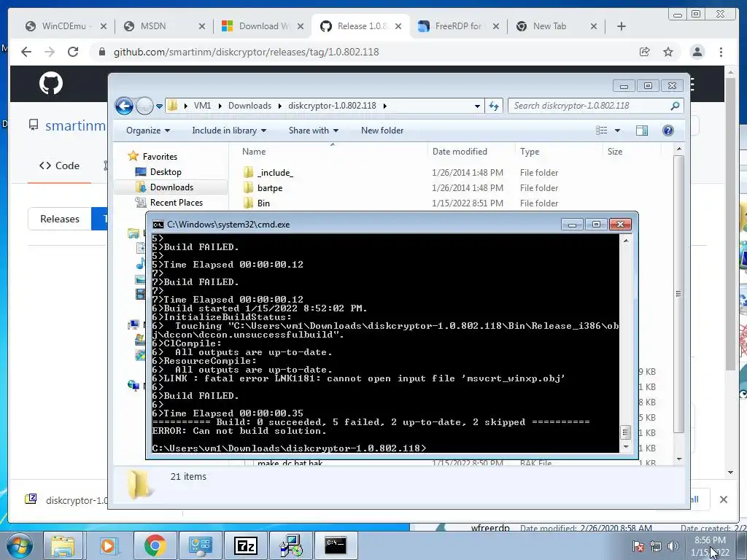The width and height of the screenshot is (747, 560).
Task: Open the cmd.exe title bar system icon
Action: tap(158, 225)
